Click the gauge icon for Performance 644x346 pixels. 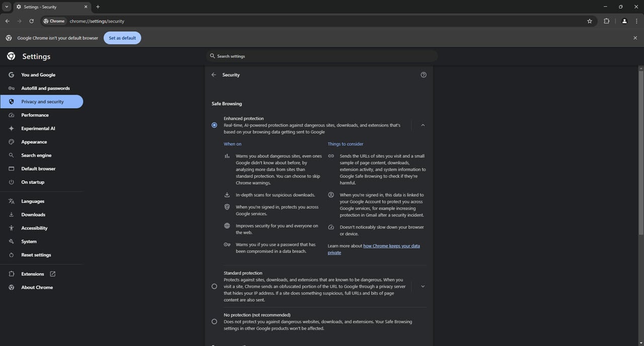click(x=11, y=115)
